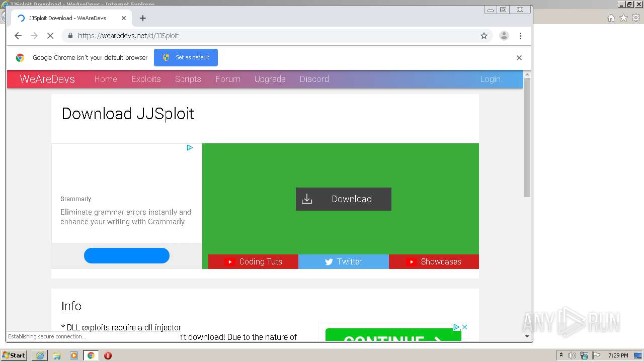Click the Grammarly ad description text

[x=126, y=217]
